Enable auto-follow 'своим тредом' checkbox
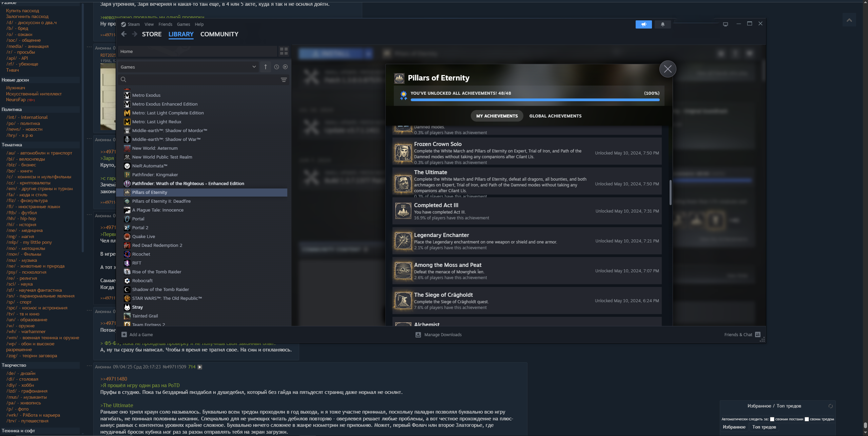 tap(807, 419)
